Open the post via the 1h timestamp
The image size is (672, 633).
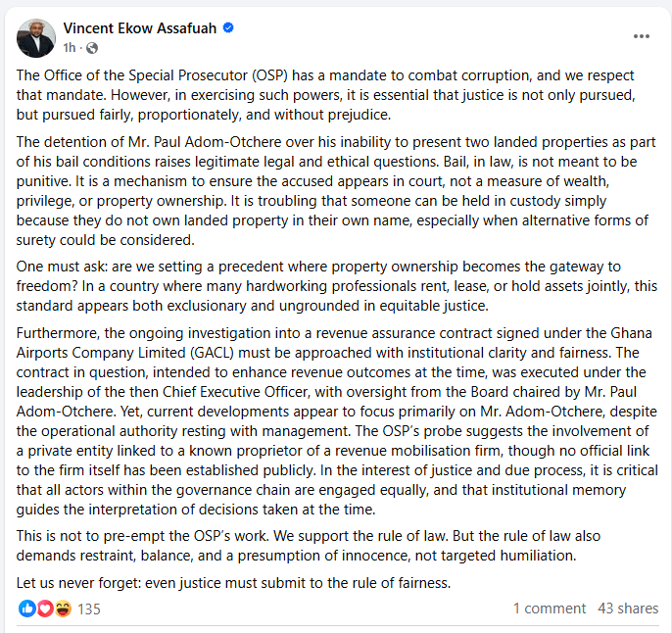tap(69, 48)
